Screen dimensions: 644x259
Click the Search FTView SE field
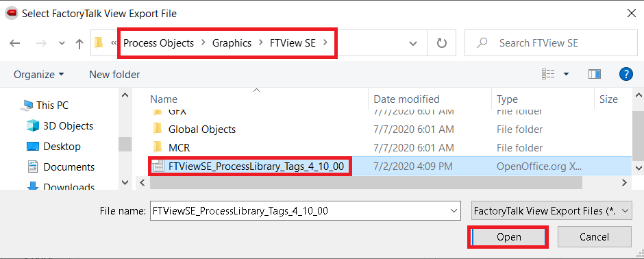[x=551, y=43]
